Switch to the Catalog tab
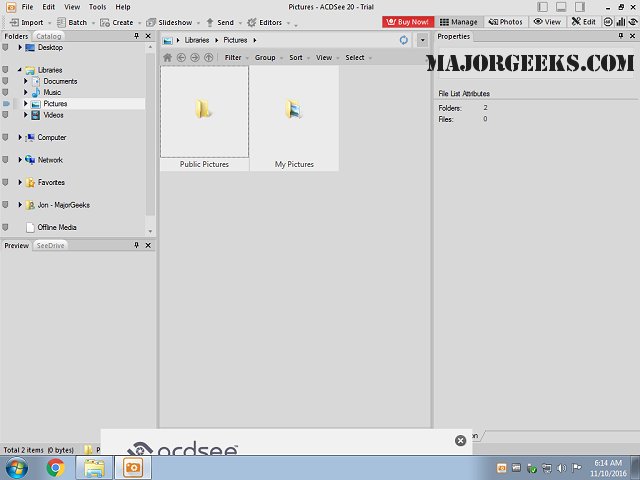Image resolution: width=640 pixels, height=480 pixels. pos(49,36)
